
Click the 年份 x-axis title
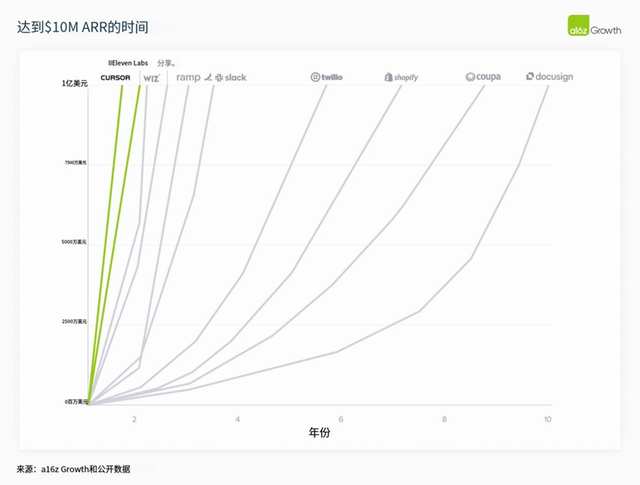click(319, 432)
